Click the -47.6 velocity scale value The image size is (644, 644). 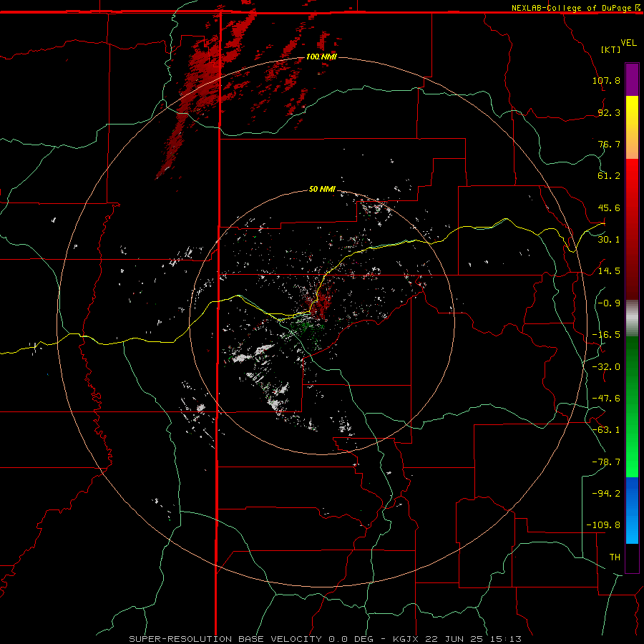606,399
